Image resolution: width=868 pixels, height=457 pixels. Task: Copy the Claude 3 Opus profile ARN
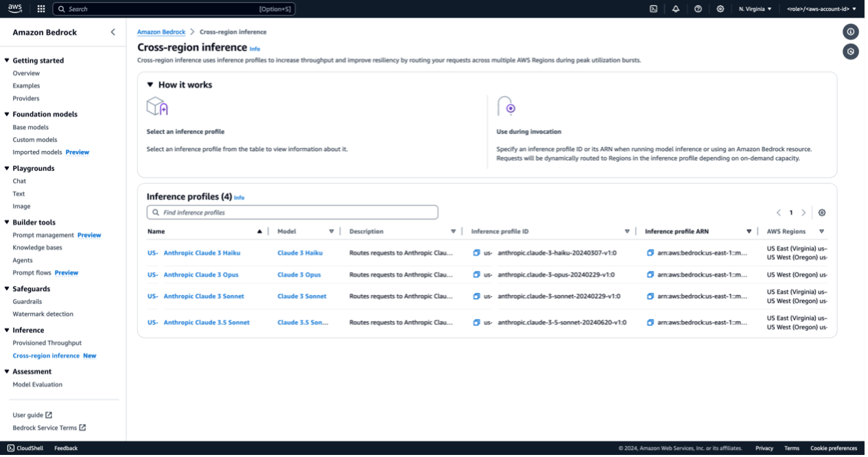tap(650, 274)
